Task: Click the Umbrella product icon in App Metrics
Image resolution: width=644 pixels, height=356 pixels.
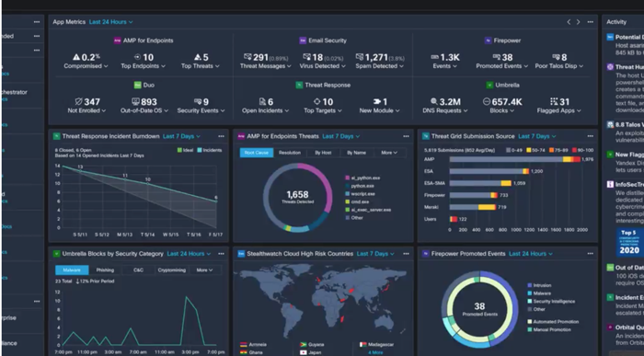Action: 489,85
